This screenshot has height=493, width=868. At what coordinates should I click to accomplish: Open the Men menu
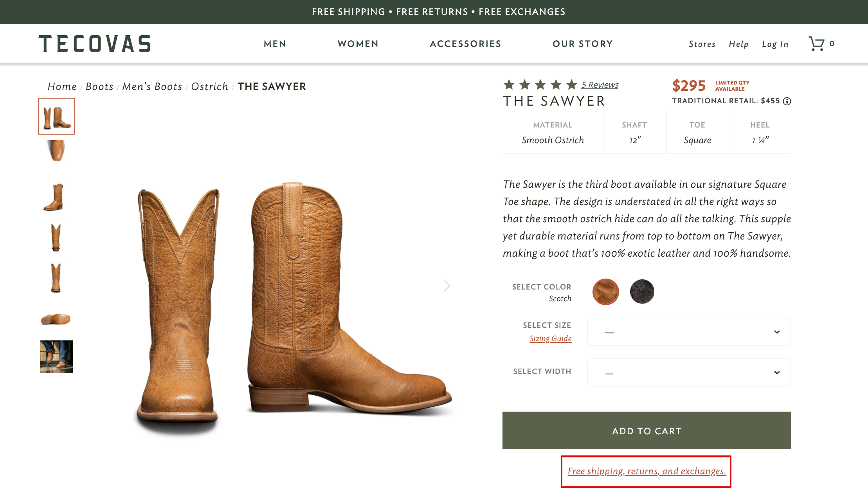coord(275,44)
